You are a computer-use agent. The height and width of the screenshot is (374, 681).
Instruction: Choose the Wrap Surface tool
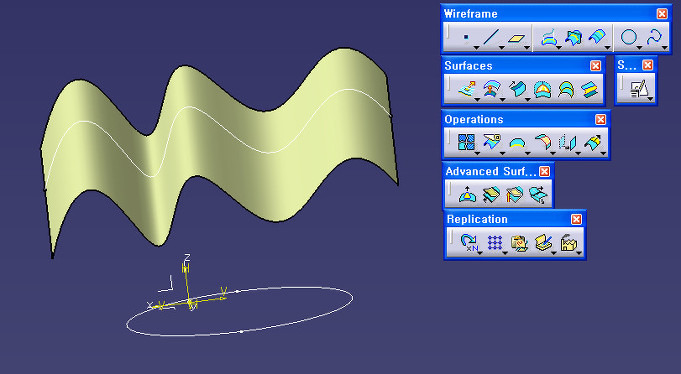pos(515,194)
